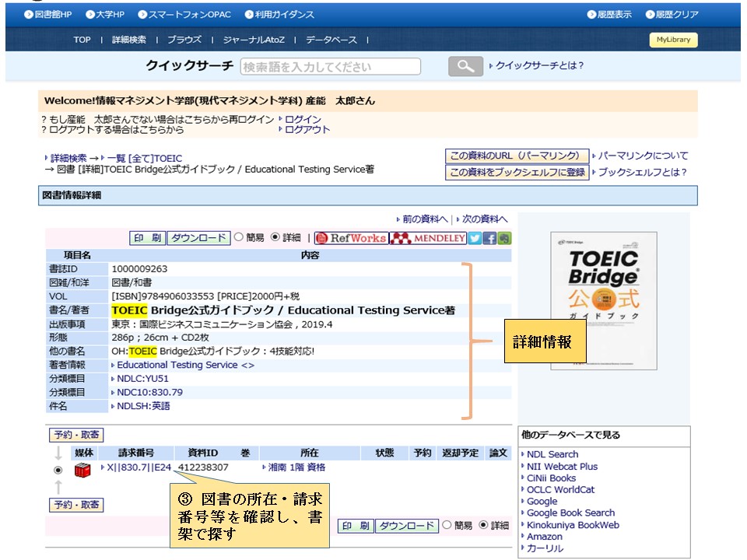747x560 pixels.
Task: Open 詳細検索 menu item
Action: [x=129, y=40]
